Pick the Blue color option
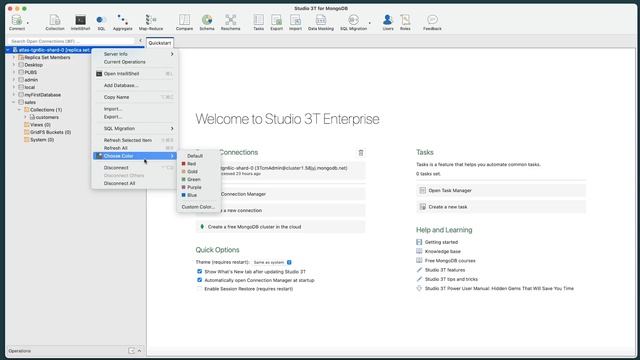Screen dimensions: 640x360 pos(199,195)
